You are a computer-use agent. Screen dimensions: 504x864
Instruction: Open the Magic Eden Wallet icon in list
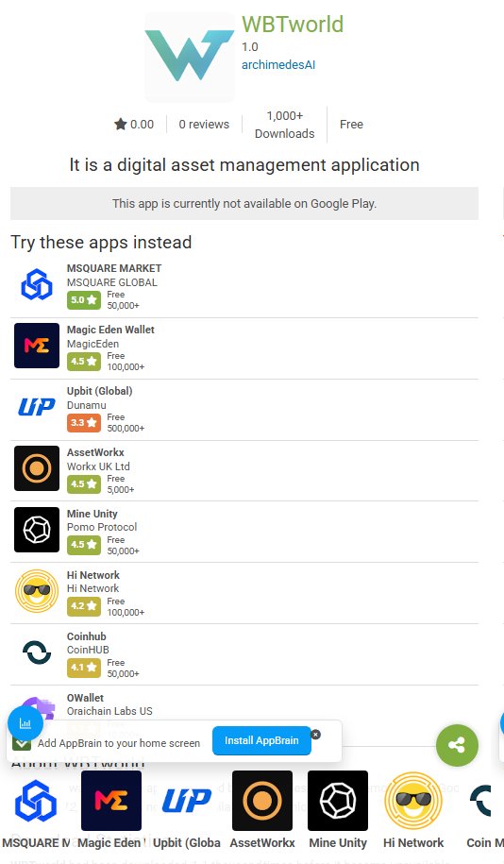tap(37, 346)
